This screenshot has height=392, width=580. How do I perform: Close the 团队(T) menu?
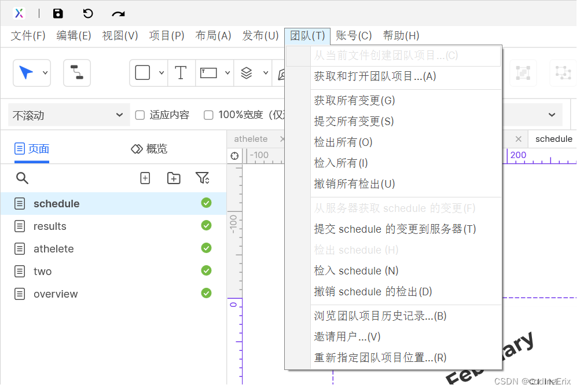pyautogui.click(x=307, y=36)
